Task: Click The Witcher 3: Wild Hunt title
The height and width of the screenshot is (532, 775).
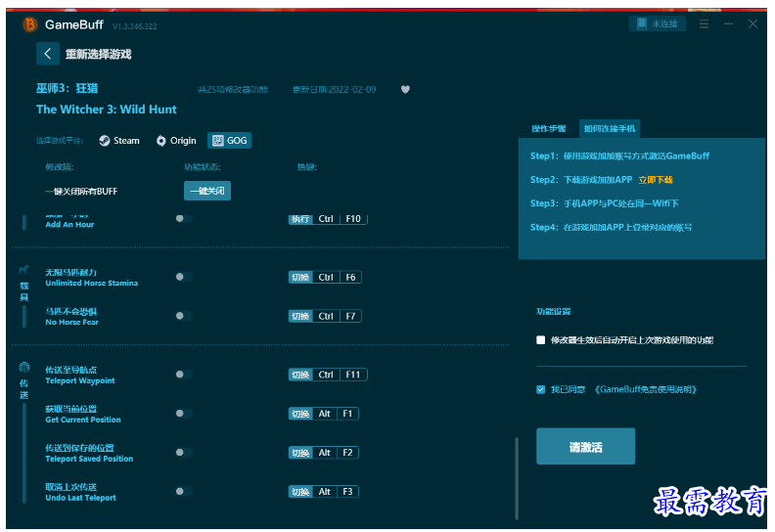Action: (107, 110)
